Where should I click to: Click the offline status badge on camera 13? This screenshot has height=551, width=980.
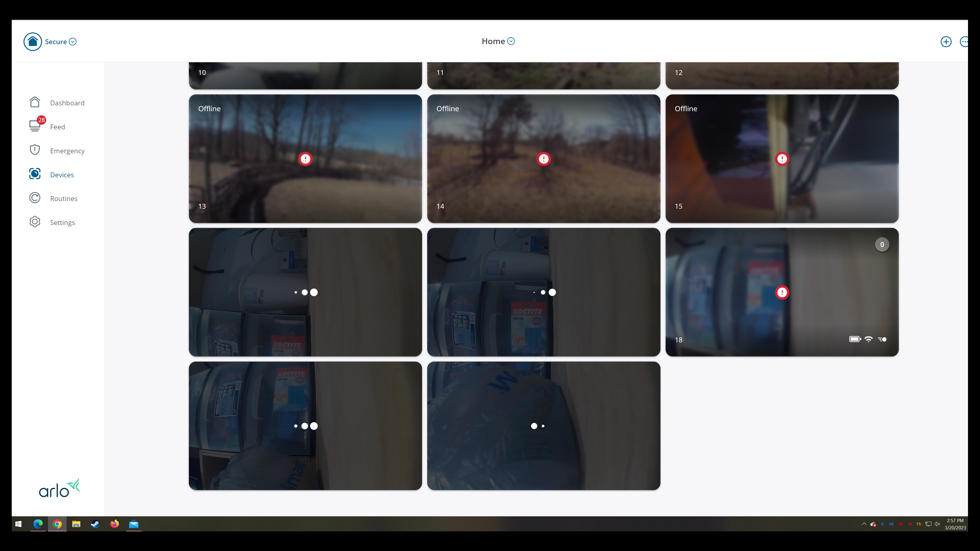pos(305,159)
